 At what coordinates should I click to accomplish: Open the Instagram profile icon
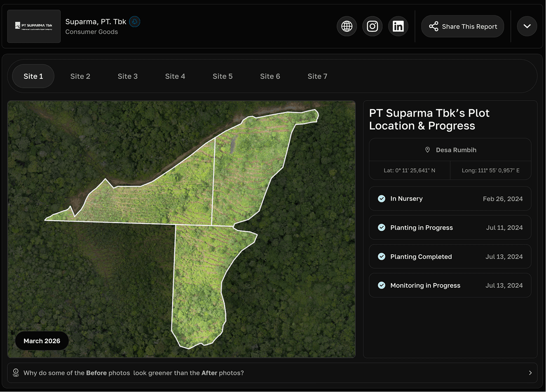point(373,26)
